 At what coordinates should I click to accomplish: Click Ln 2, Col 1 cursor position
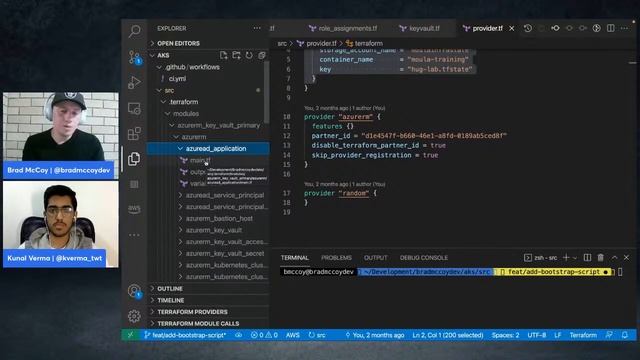point(448,335)
